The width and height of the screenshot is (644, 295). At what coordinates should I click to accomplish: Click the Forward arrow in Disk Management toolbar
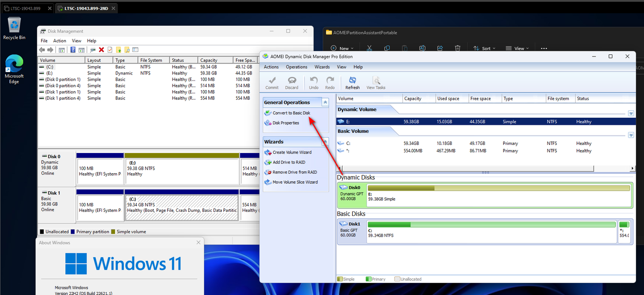(x=50, y=50)
